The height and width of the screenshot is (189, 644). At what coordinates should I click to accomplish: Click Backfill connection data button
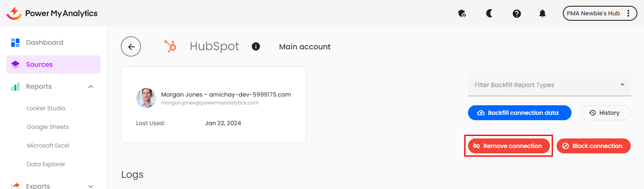519,113
